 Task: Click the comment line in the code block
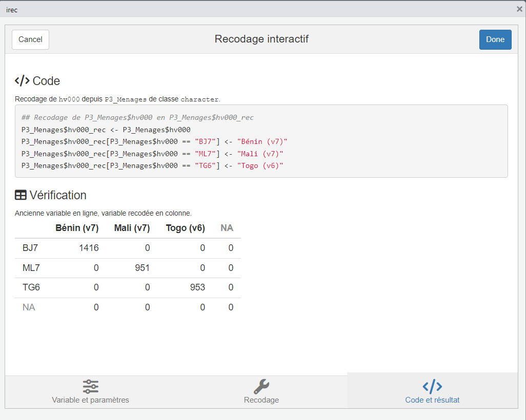(137, 118)
